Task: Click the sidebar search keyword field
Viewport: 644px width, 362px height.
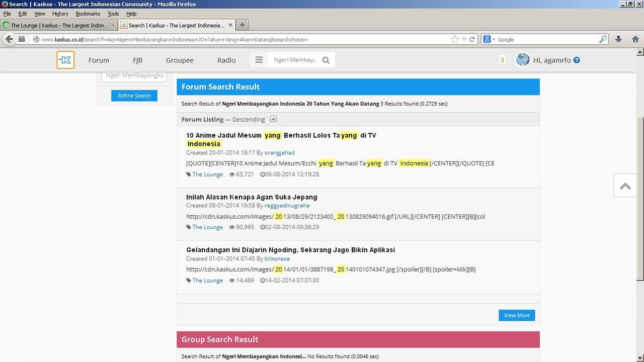Action: click(134, 75)
